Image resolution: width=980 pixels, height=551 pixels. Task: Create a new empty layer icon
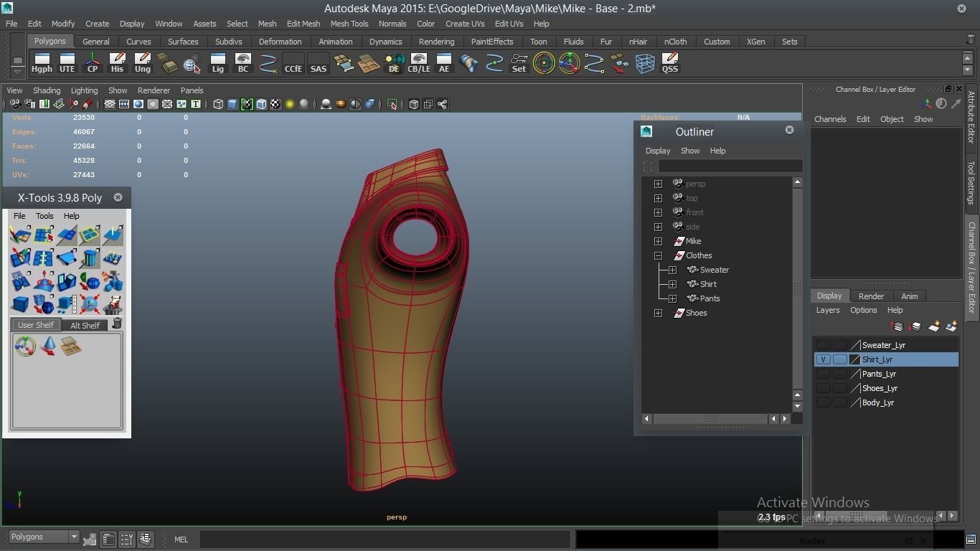[x=933, y=326]
